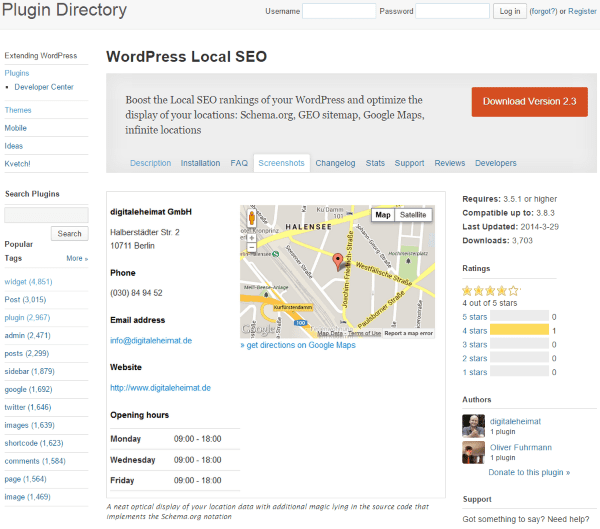Click info@digitaleheimat.de email link
600x529 pixels.
pyautogui.click(x=151, y=341)
